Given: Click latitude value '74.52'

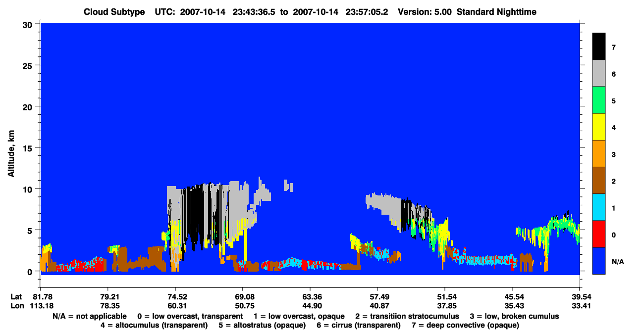Looking at the screenshot, I should pyautogui.click(x=175, y=297).
